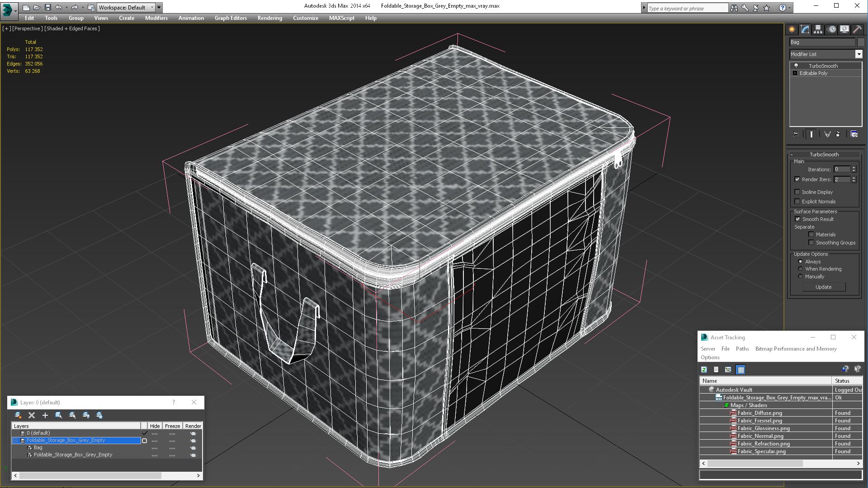Viewport: 868px width, 488px height.
Task: Open the Hierarchy command panel tab
Action: pos(818,29)
